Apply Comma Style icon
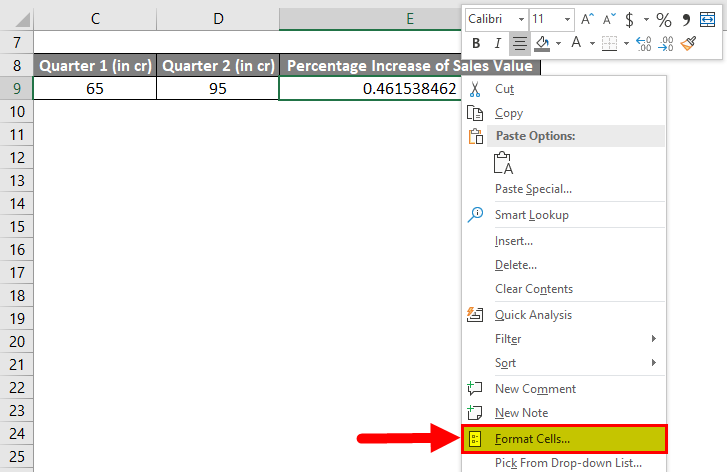Screen dimensions: 727x472 (x=686, y=19)
